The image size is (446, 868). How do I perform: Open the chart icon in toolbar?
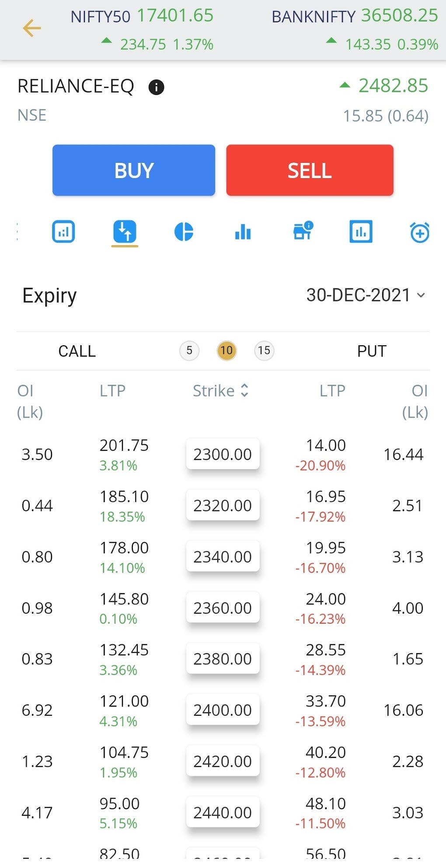coord(63,232)
